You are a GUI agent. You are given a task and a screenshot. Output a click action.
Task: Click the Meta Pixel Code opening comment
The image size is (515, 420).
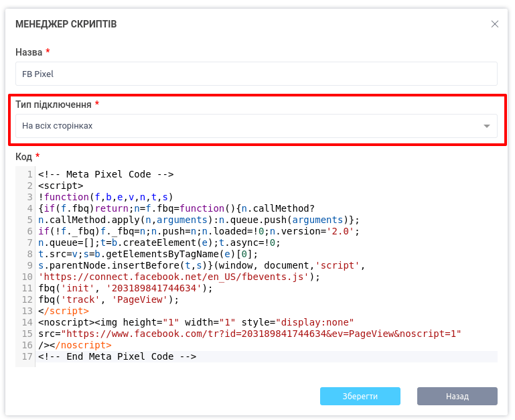106,174
